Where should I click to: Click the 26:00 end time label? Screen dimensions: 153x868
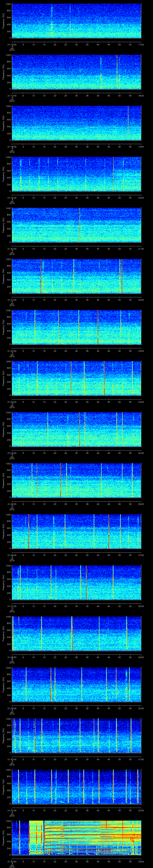click(x=141, y=504)
